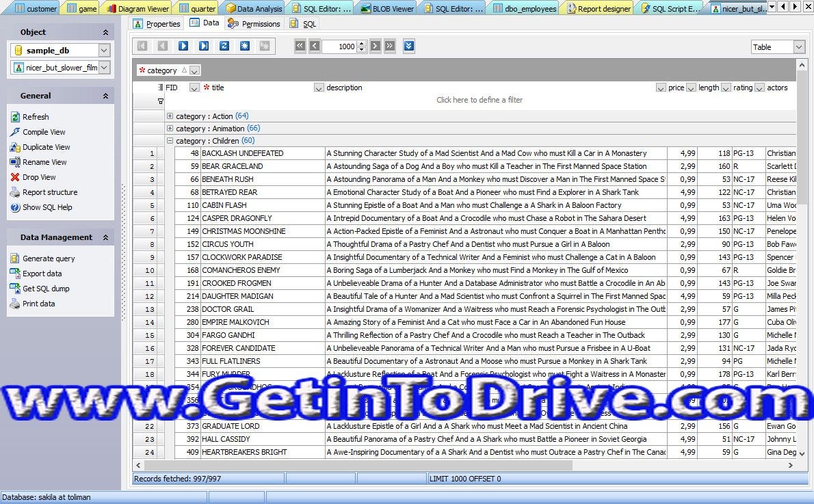Open the title column filter dropdown
814x504 pixels.
(319, 88)
